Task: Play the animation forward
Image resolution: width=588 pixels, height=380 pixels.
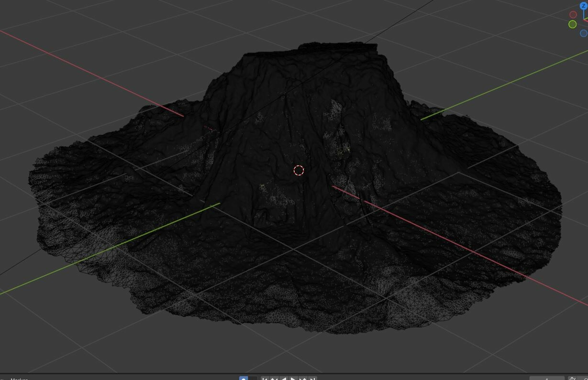Action: point(293,378)
